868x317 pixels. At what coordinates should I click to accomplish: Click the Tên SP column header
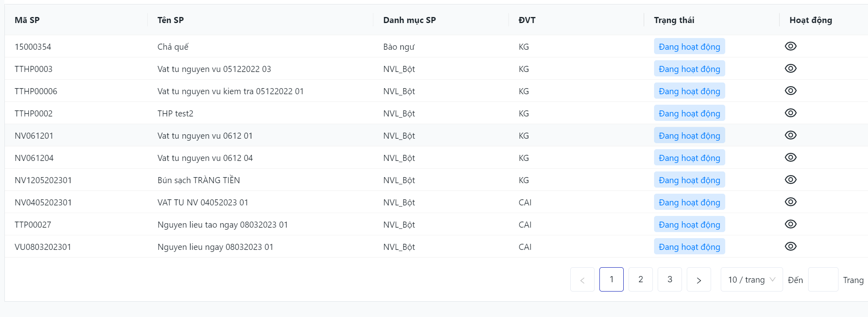coord(170,20)
